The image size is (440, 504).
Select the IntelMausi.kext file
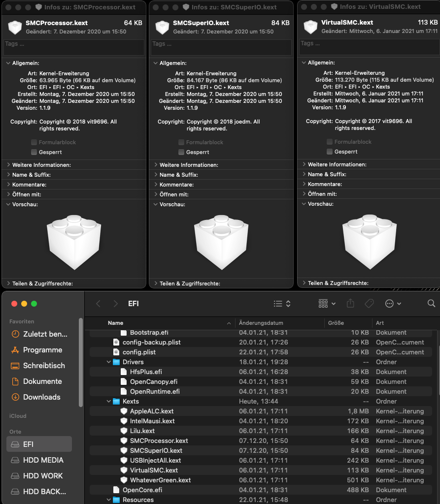tap(261, 421)
